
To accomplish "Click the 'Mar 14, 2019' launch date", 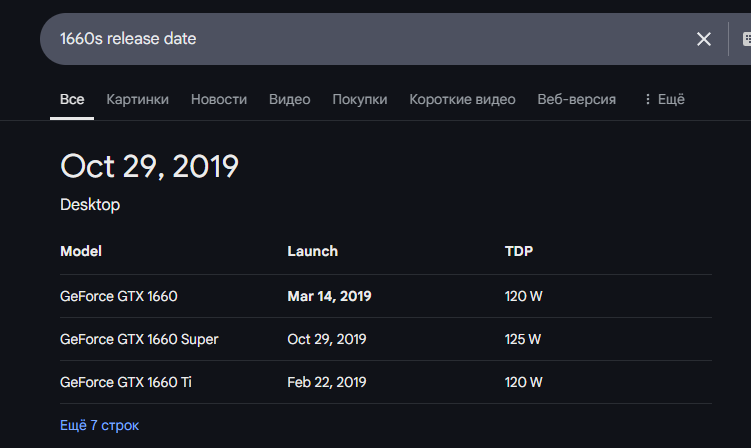I will coord(329,296).
